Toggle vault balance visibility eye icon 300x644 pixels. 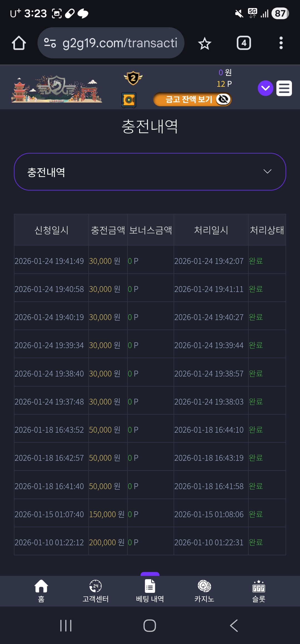223,99
